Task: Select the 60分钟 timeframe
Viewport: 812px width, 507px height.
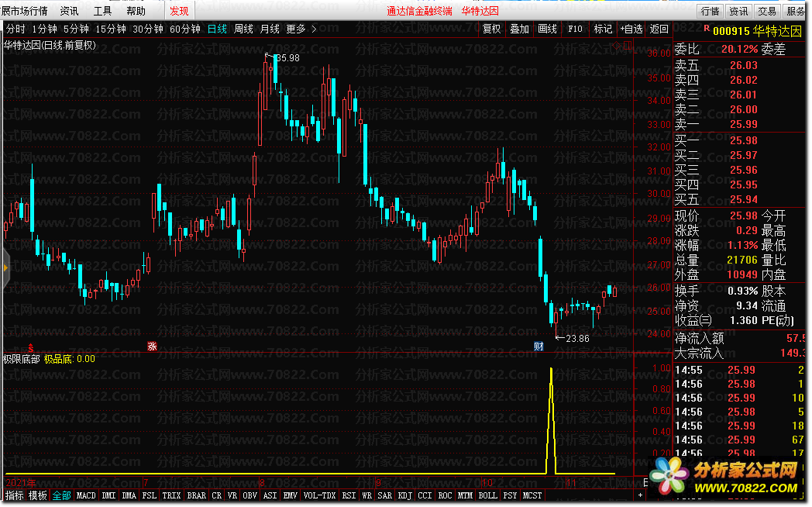Action: coord(185,29)
